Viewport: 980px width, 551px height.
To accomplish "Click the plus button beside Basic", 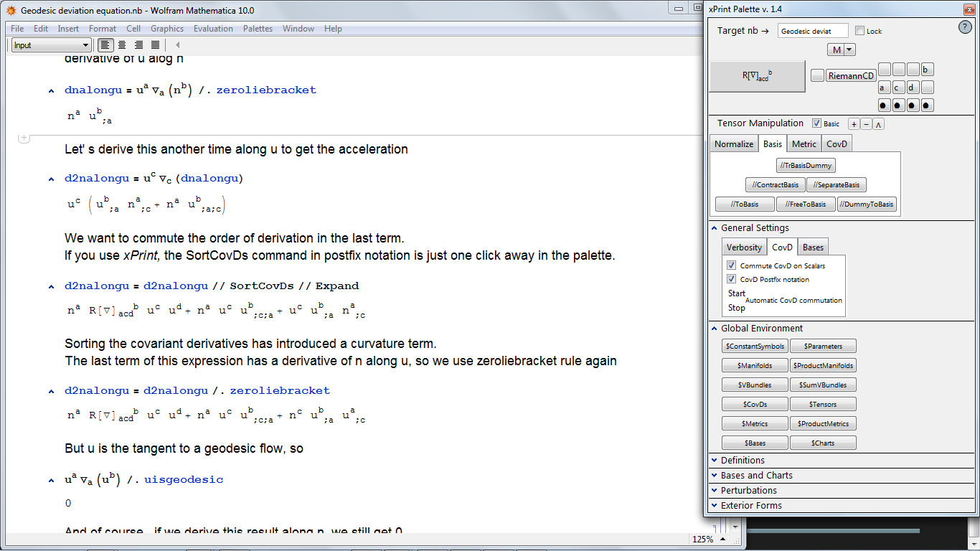I will (854, 124).
